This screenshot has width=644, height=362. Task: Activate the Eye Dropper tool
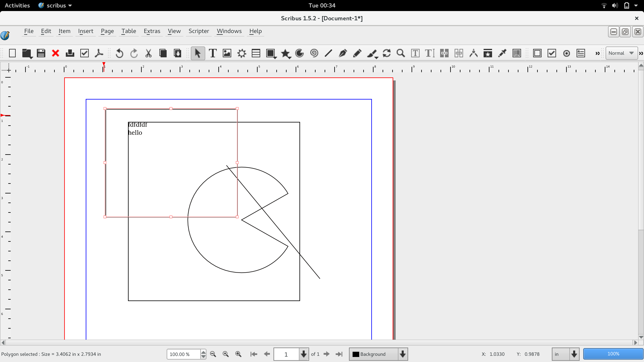[x=502, y=53]
